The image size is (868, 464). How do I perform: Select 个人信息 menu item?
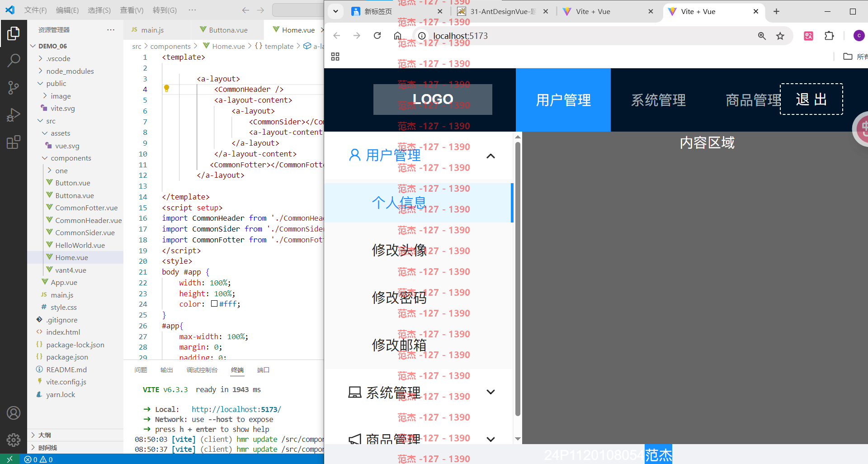(418, 202)
